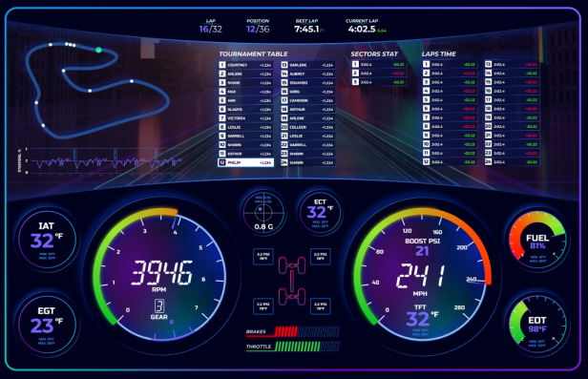This screenshot has height=379, width=588.
Task: Select Laps Time row 12
Action: pyautogui.click(x=450, y=162)
